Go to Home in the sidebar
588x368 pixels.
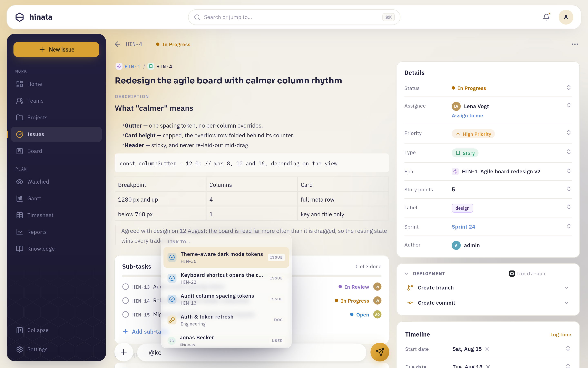click(56, 84)
